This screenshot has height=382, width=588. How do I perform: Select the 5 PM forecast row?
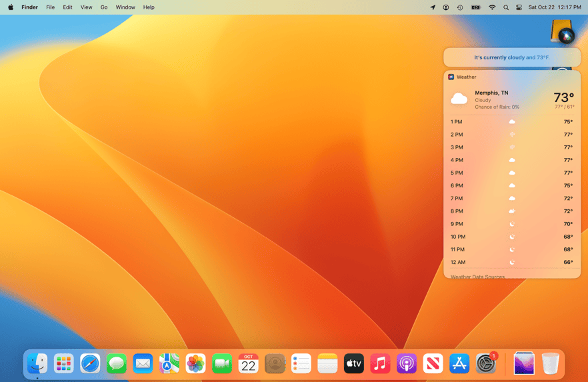pyautogui.click(x=512, y=173)
